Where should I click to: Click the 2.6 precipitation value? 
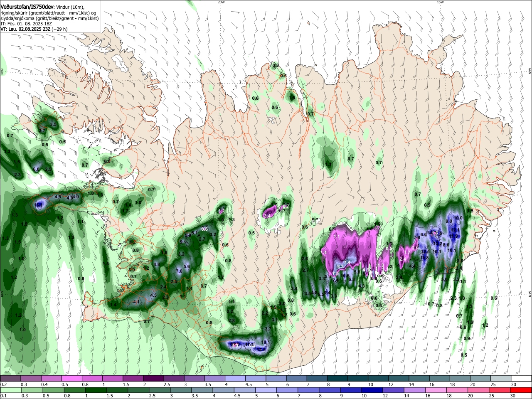pos(305,259)
